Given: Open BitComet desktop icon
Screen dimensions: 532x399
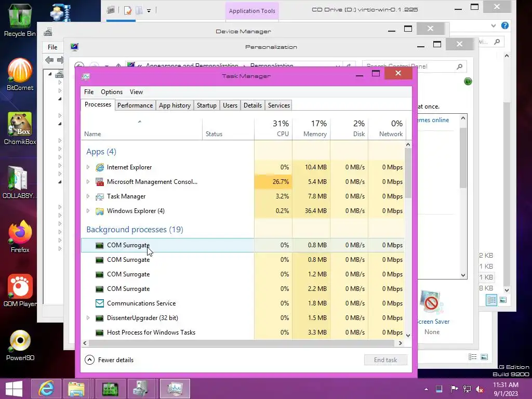Looking at the screenshot, I should (x=20, y=74).
